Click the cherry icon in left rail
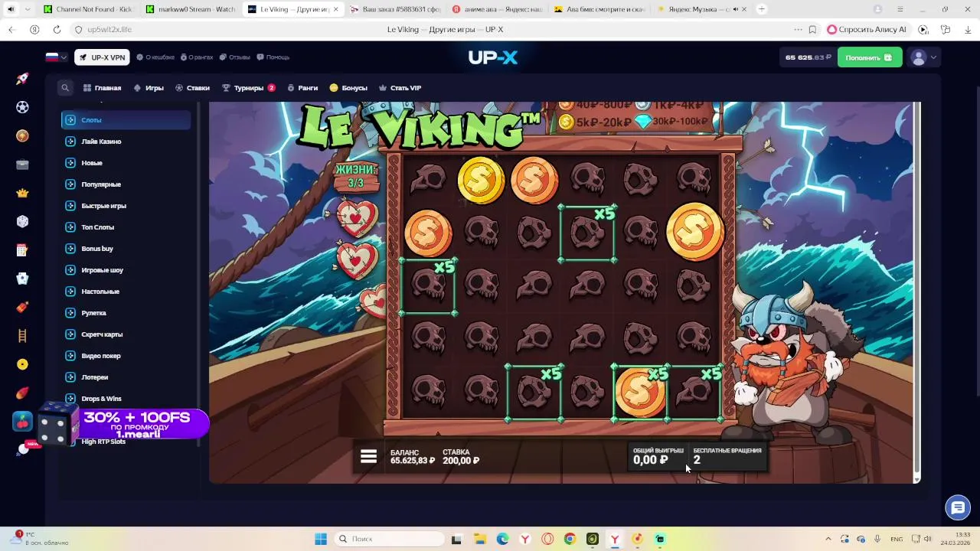Viewport: 980px width, 551px height. pos(22,421)
